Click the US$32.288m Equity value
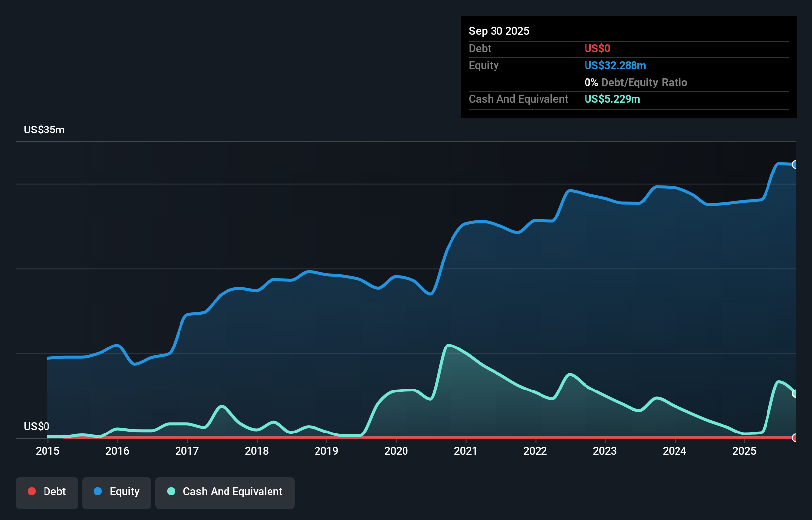This screenshot has height=520, width=812. click(615, 65)
